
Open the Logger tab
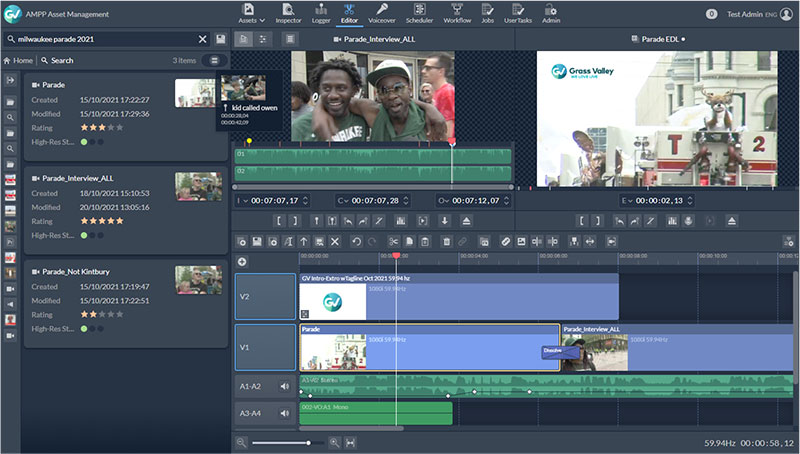pos(321,14)
